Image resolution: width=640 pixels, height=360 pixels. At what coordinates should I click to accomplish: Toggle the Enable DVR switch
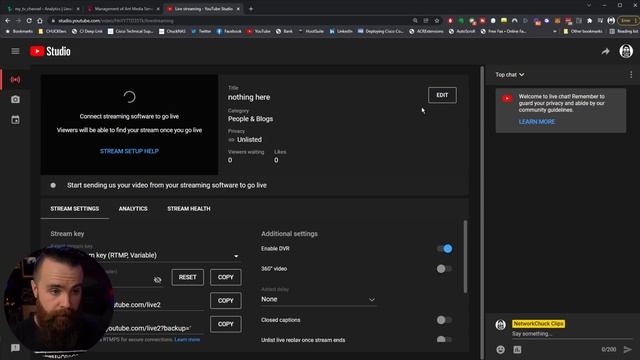tap(444, 249)
